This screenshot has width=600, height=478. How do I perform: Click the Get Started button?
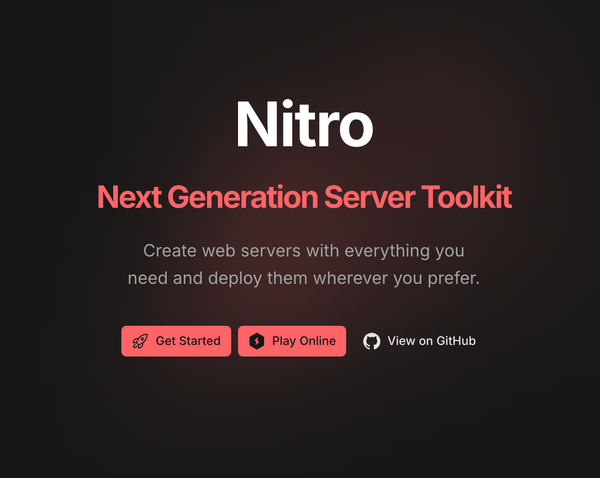(x=176, y=341)
